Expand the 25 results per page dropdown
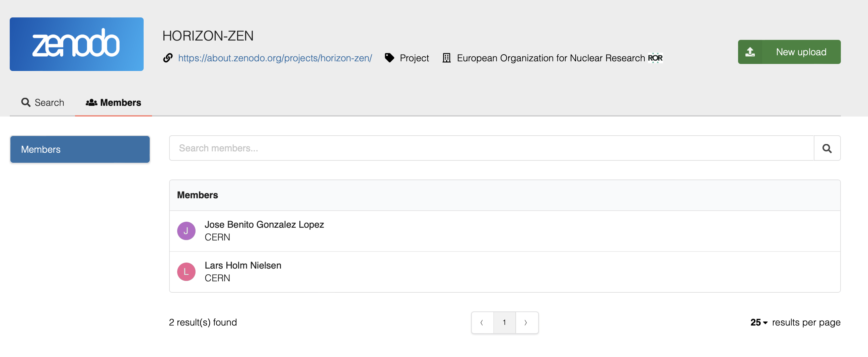 758,323
